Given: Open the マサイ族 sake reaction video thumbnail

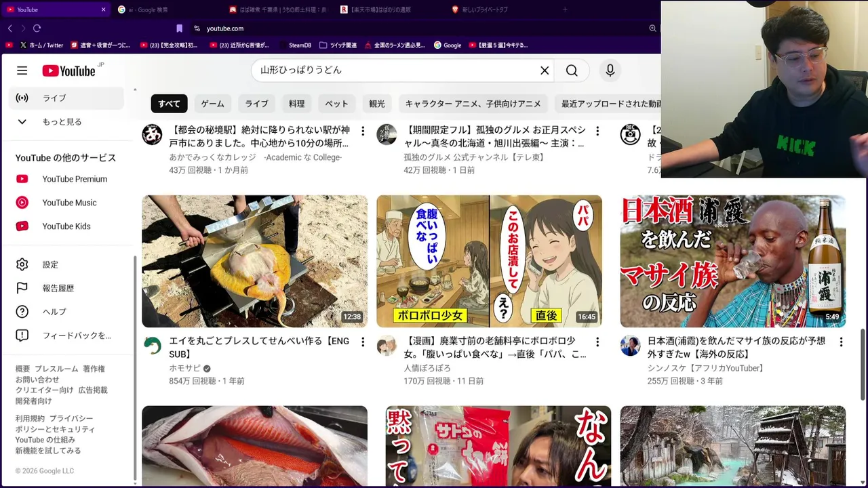Looking at the screenshot, I should (732, 261).
